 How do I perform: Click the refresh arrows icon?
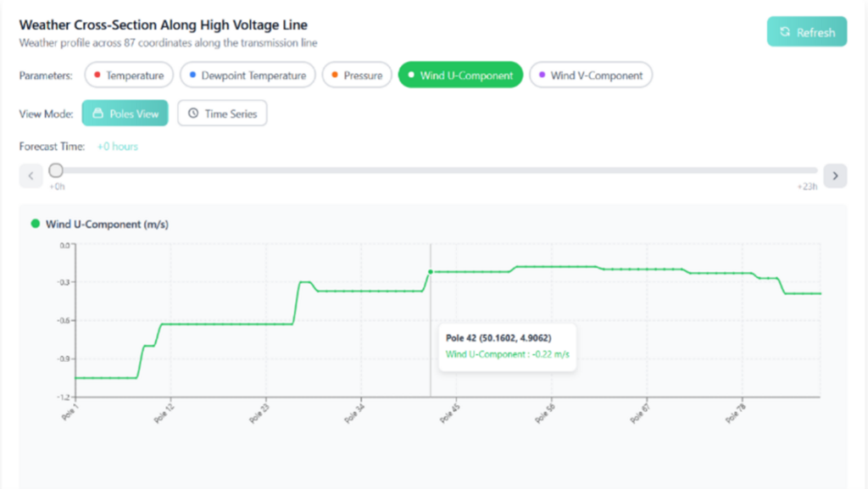(785, 32)
